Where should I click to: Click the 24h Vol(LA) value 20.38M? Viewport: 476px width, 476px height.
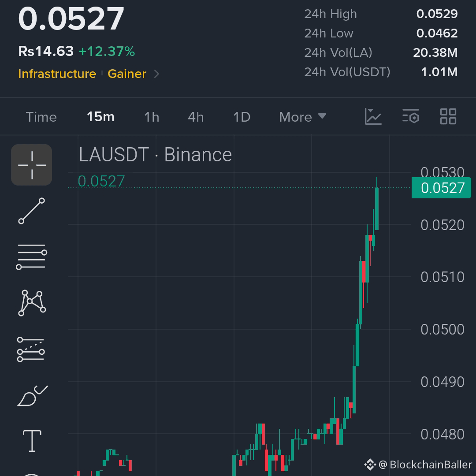435,53
